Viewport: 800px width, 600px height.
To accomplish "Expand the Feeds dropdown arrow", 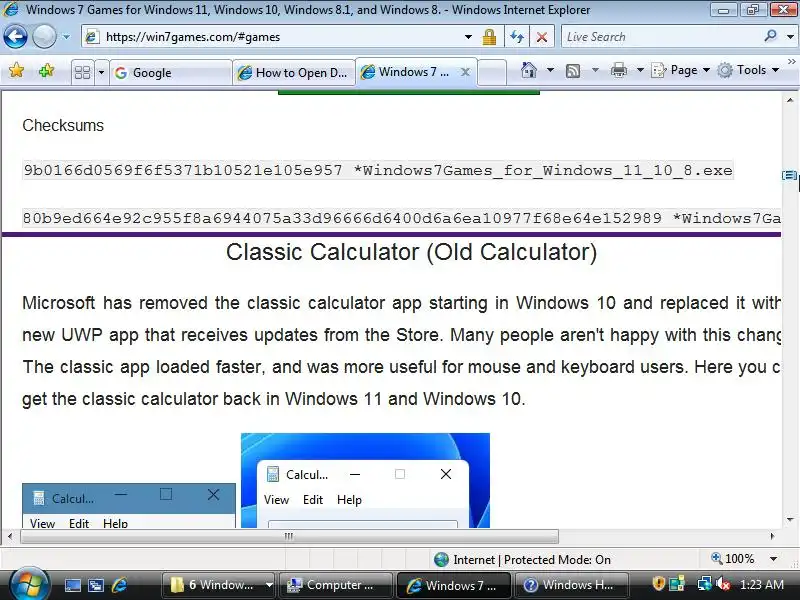I will pos(595,70).
